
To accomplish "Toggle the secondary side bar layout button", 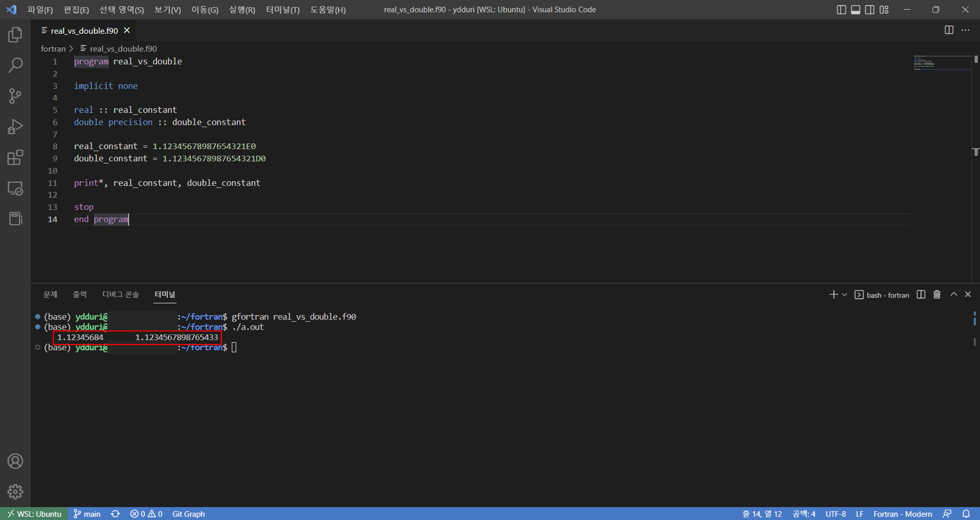I will click(870, 10).
